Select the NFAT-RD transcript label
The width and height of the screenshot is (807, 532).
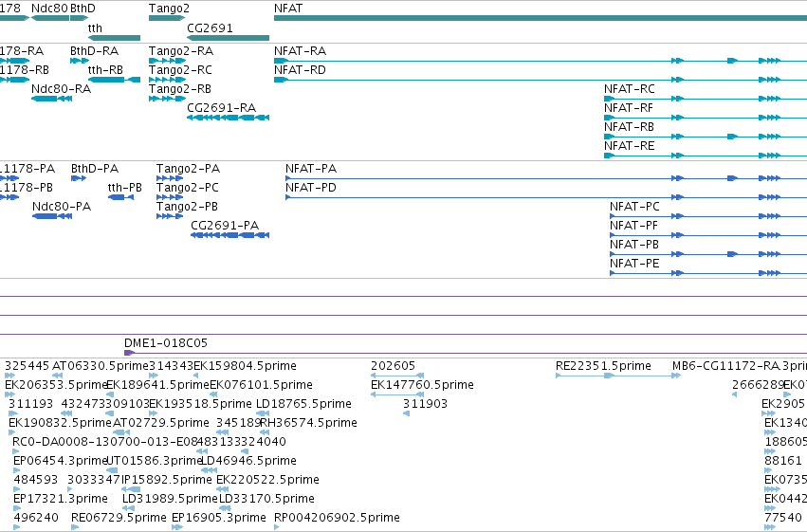pyautogui.click(x=300, y=70)
